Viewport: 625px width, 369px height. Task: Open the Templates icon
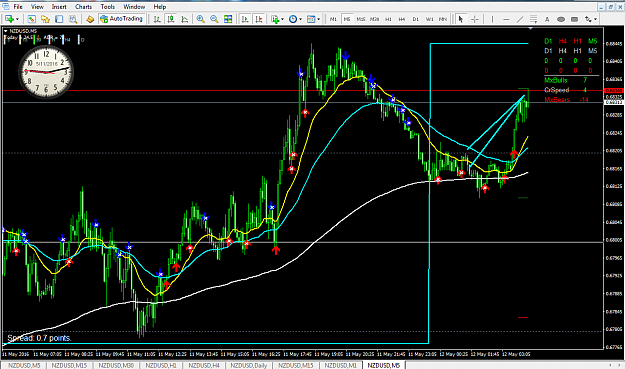pos(311,19)
